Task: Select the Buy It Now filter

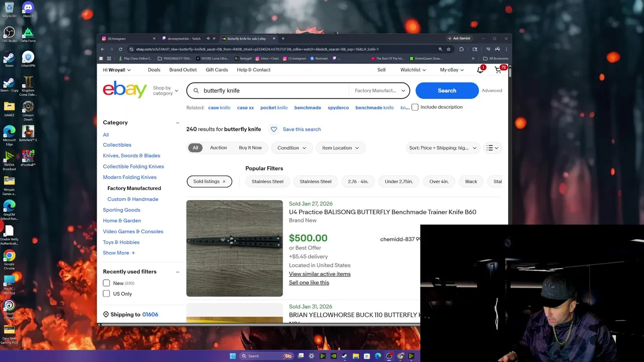Action: point(250,148)
